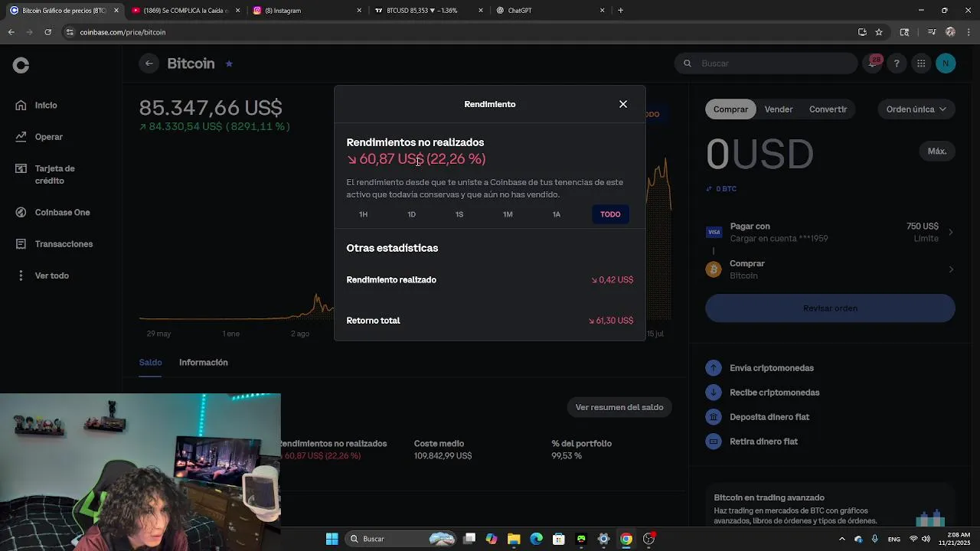The width and height of the screenshot is (980, 551).
Task: Click the Máx. amount button
Action: (x=937, y=152)
